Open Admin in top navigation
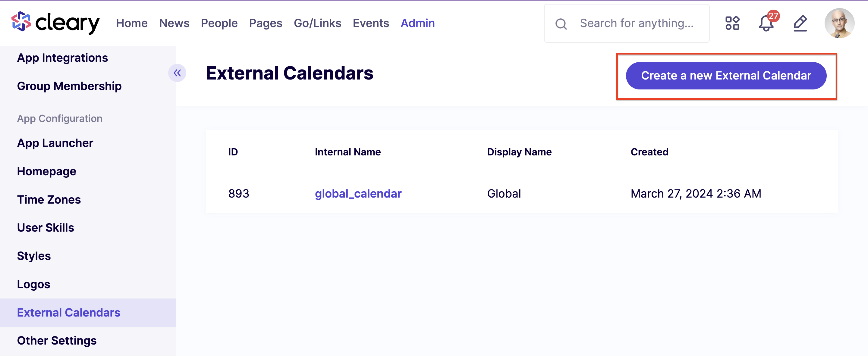Image resolution: width=868 pixels, height=356 pixels. point(418,23)
